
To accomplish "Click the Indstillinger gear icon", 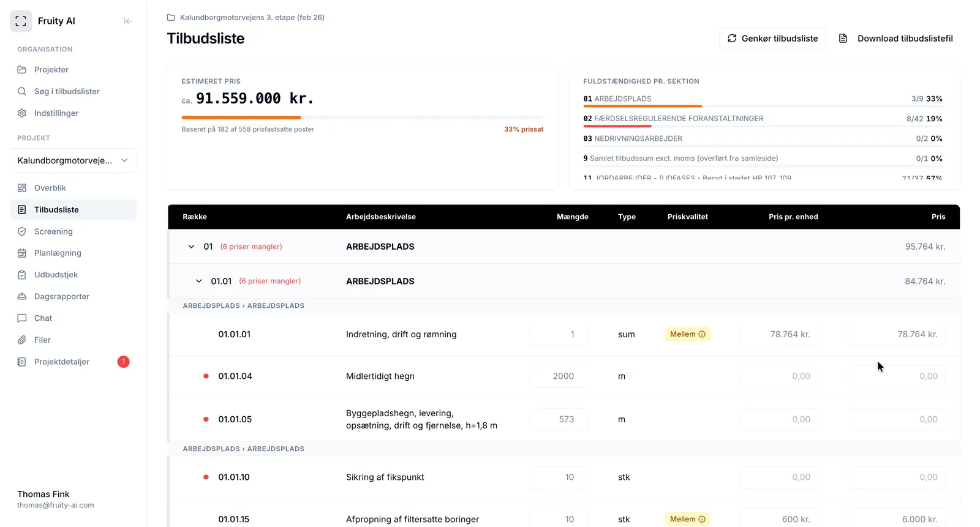I will click(x=22, y=113).
